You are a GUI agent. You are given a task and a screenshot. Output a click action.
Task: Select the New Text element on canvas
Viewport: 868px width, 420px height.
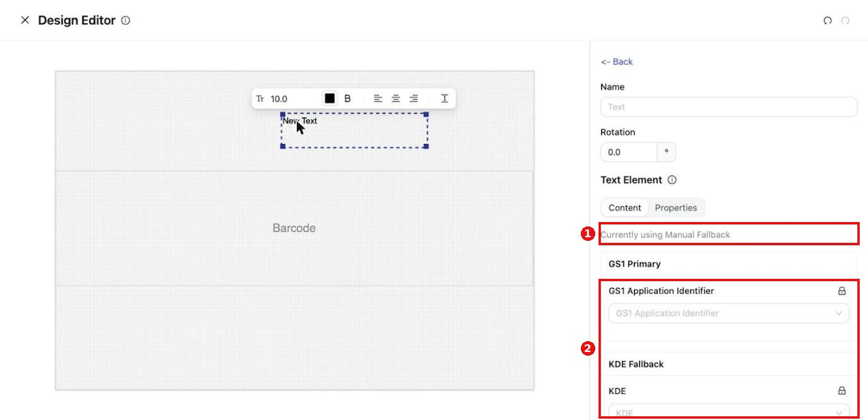click(354, 130)
